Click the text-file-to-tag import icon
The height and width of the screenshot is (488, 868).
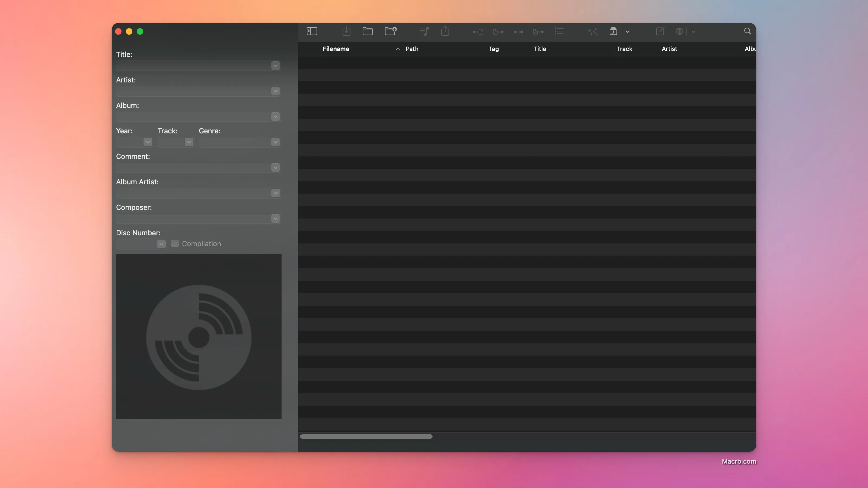[x=538, y=32]
